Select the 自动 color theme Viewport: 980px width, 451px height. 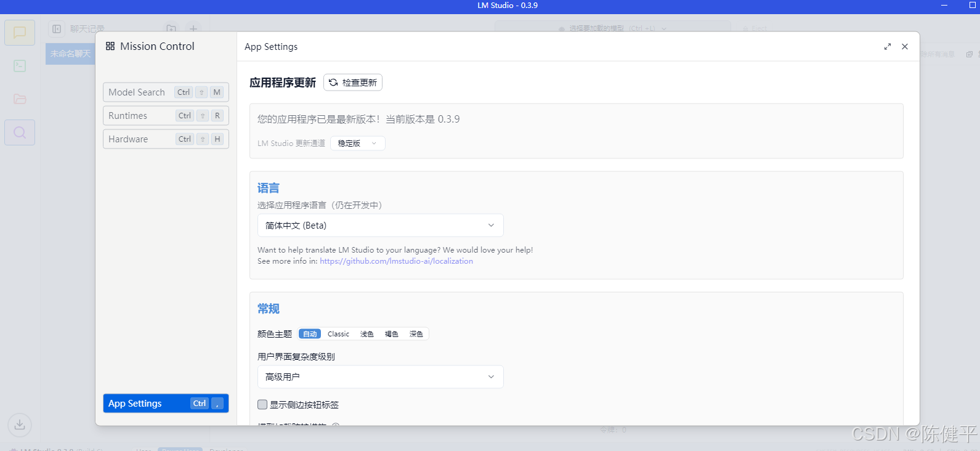tap(310, 334)
